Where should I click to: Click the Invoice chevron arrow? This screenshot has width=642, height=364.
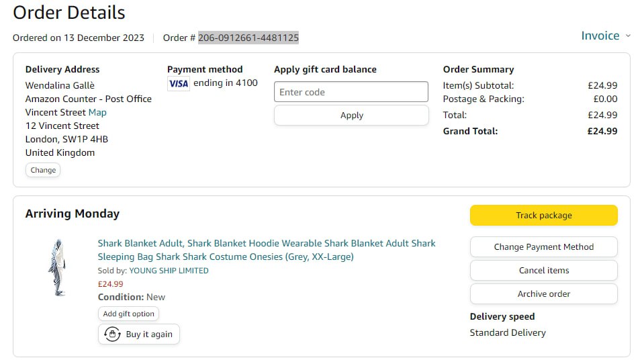[629, 36]
